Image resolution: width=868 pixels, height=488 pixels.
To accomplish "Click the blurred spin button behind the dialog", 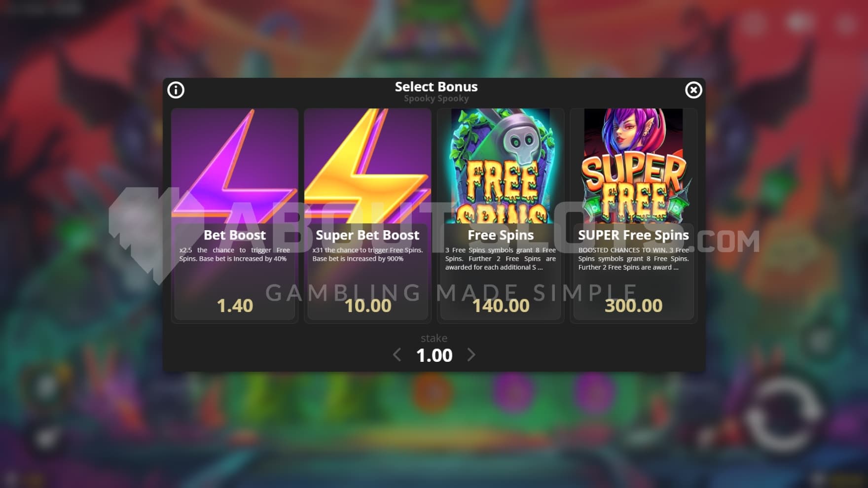I will (x=782, y=415).
